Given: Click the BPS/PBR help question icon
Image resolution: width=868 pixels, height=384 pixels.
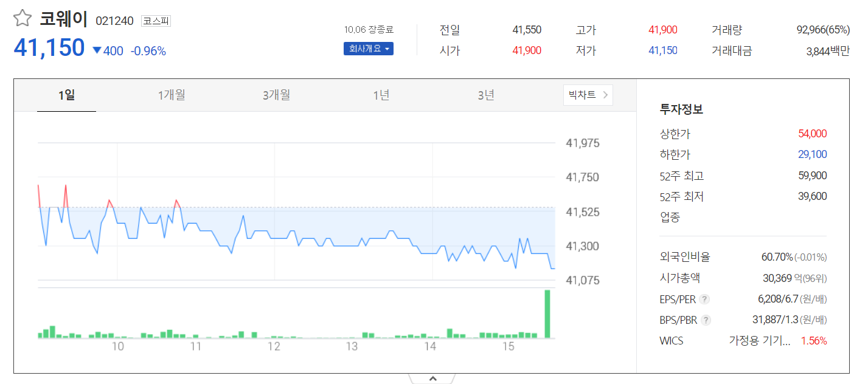Looking at the screenshot, I should (706, 320).
